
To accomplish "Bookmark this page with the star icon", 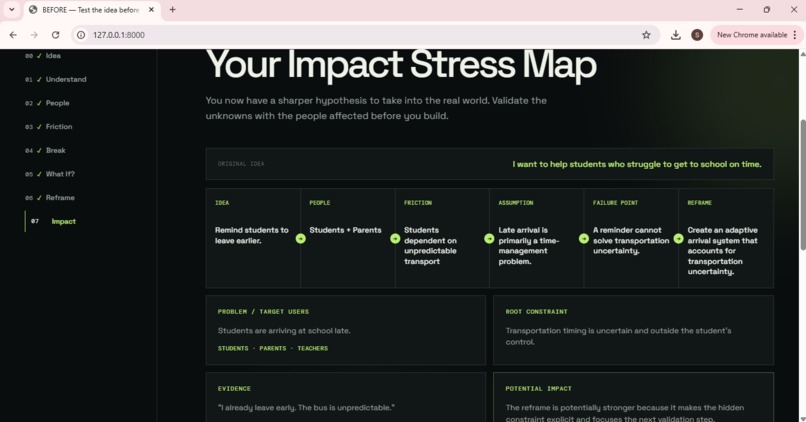I will [x=646, y=35].
